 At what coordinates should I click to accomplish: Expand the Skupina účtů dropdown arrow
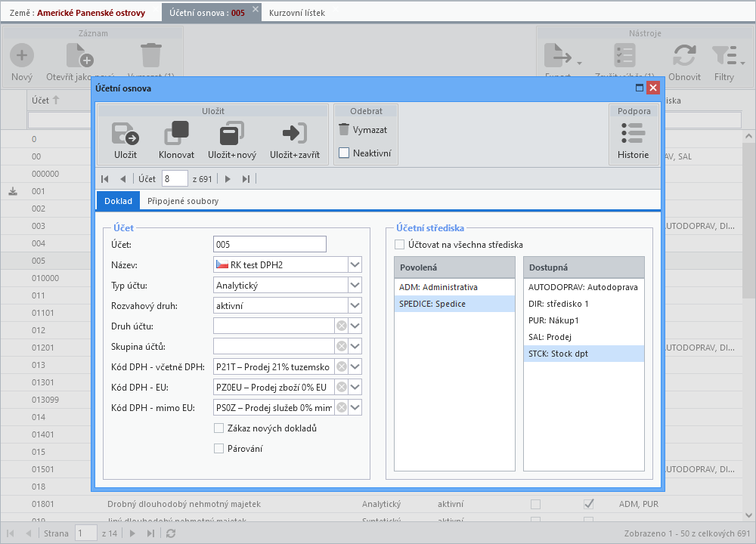[355, 346]
